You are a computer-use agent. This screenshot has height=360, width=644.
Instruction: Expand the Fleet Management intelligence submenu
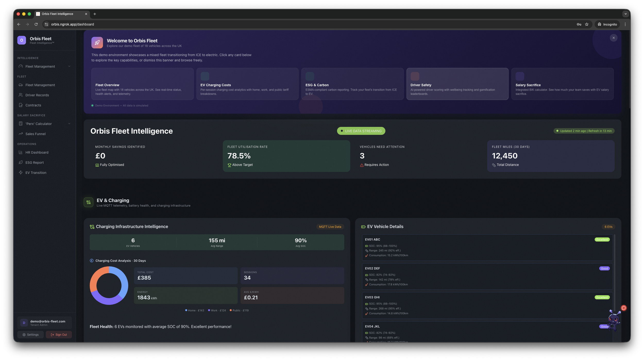[69, 66]
